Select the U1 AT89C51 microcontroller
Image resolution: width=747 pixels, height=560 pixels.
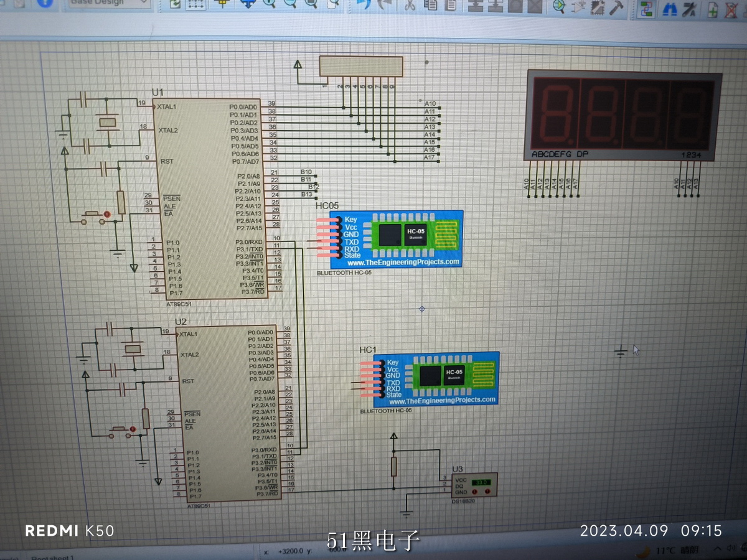click(x=211, y=198)
